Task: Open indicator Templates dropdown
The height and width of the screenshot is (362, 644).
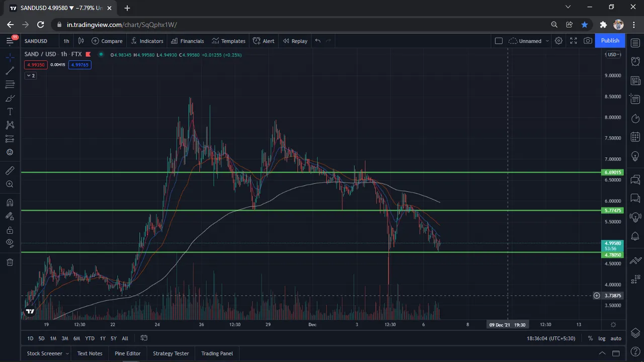Action: [x=228, y=41]
